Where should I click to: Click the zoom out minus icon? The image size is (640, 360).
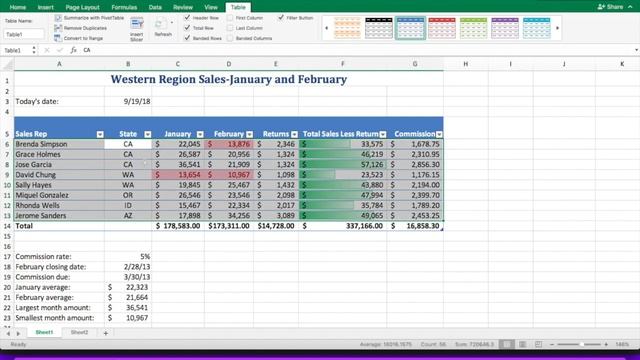552,344
